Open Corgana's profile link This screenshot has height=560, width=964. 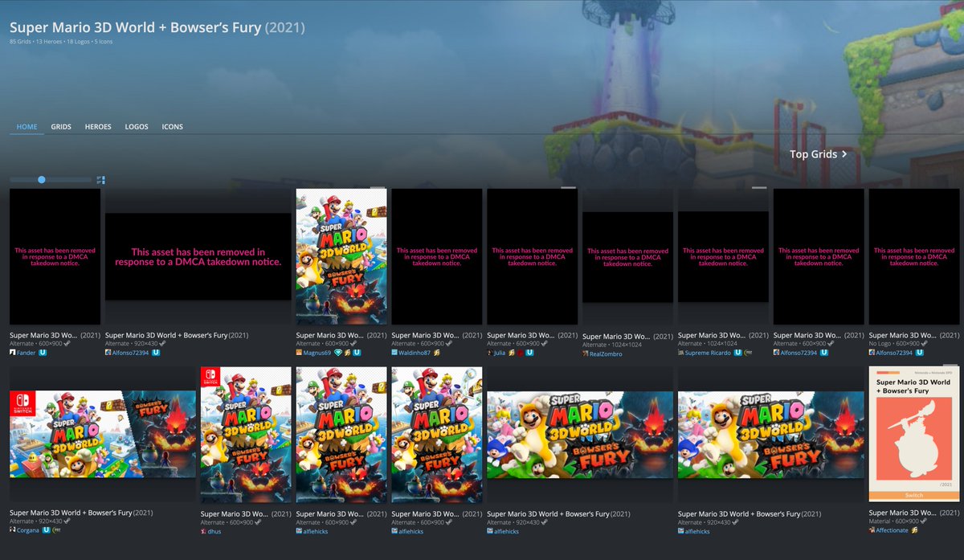(29, 530)
